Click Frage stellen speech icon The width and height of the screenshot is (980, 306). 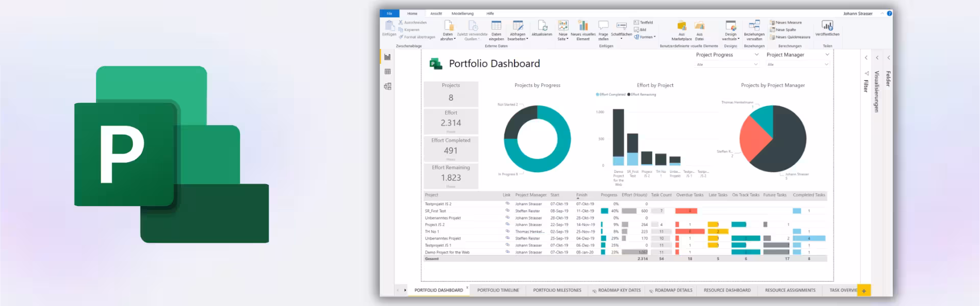(603, 25)
